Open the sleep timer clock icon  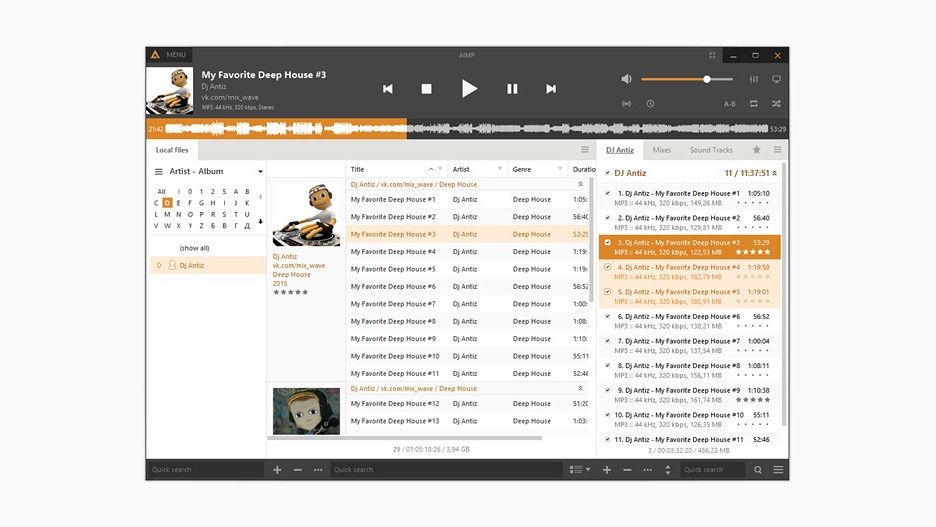pos(650,104)
